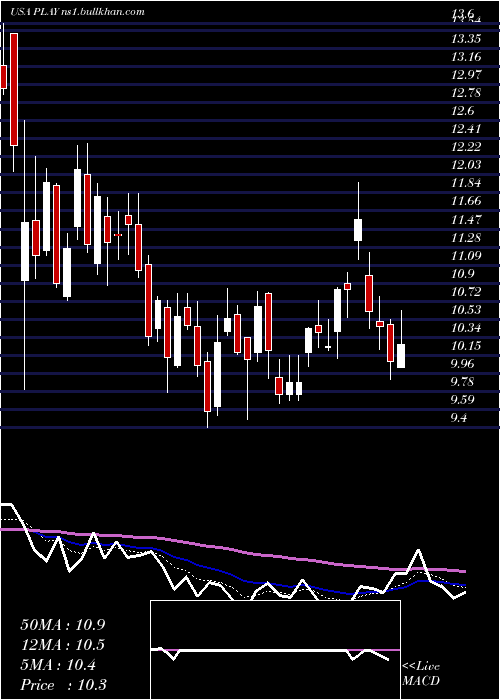Click the 12.22 price axis label
Image resolution: width=500 pixels, height=700 pixels.
point(466,147)
